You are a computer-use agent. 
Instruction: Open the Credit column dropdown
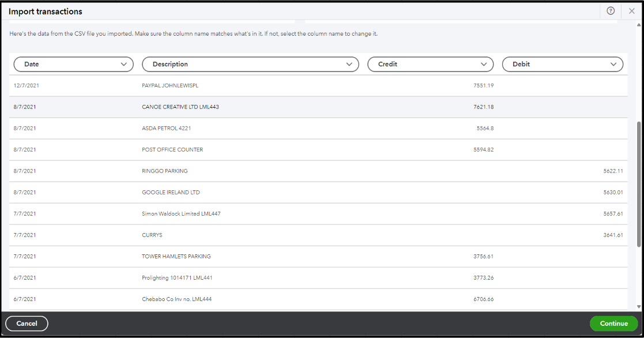[430, 64]
